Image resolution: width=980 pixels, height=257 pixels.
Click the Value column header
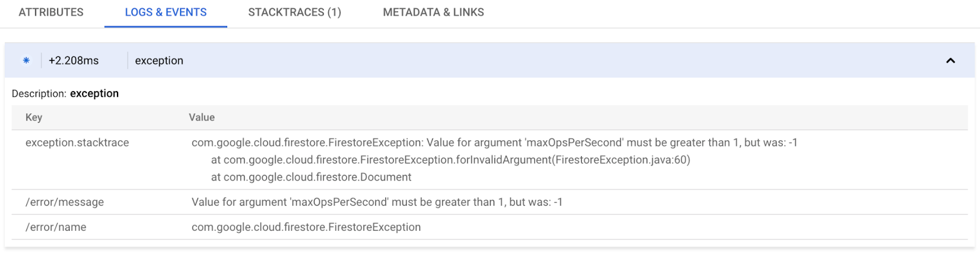[202, 117]
